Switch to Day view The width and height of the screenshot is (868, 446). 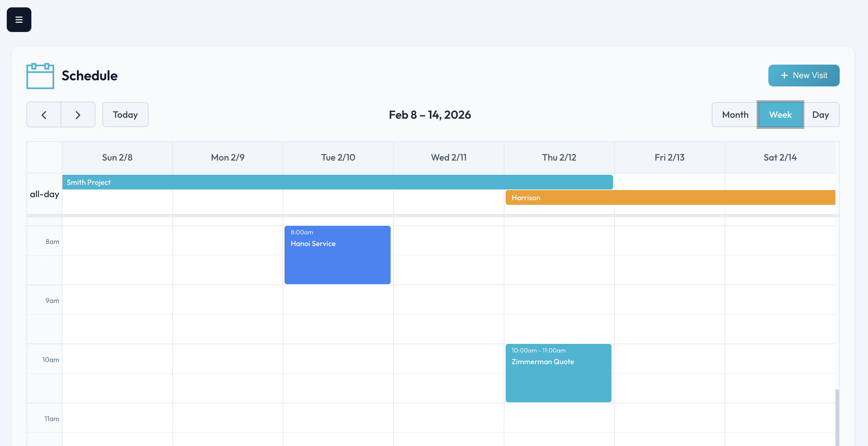point(821,114)
